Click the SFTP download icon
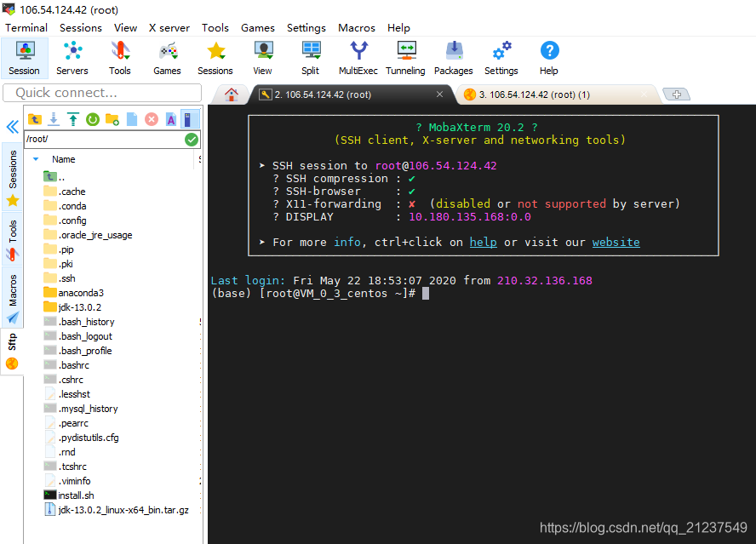Viewport: 756px width, 544px height. tap(54, 119)
